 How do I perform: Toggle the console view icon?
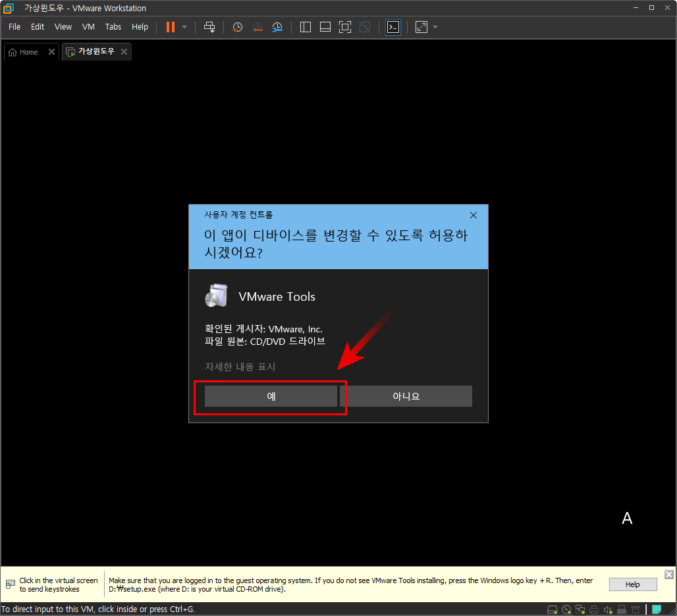(x=393, y=27)
